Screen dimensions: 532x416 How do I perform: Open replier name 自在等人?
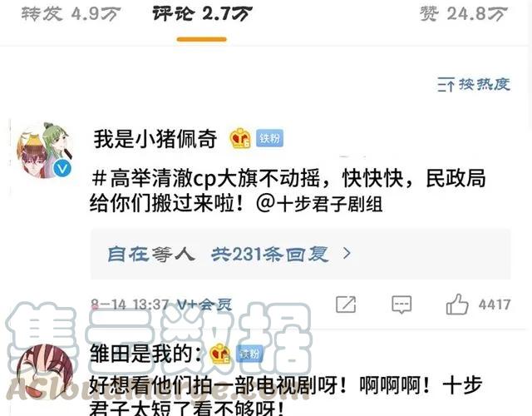151,254
